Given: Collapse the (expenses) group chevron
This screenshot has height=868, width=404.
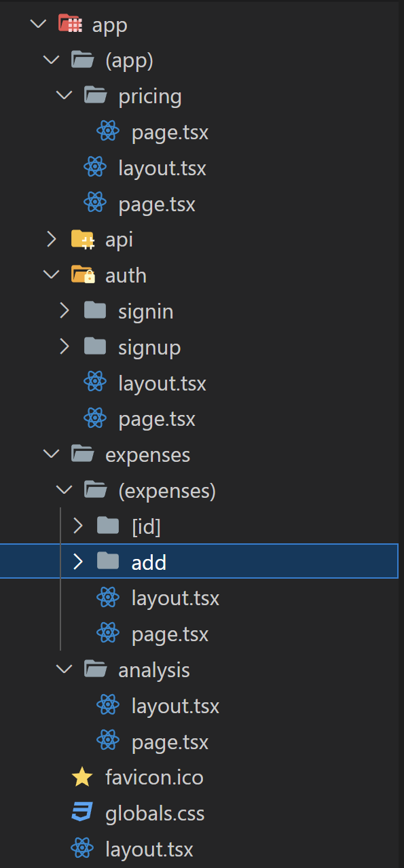Looking at the screenshot, I should [x=65, y=490].
